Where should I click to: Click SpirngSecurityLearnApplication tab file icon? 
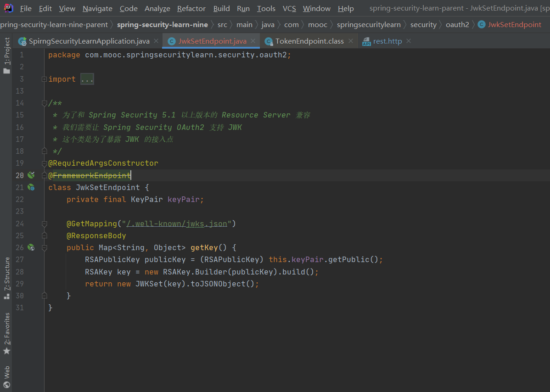pos(22,41)
